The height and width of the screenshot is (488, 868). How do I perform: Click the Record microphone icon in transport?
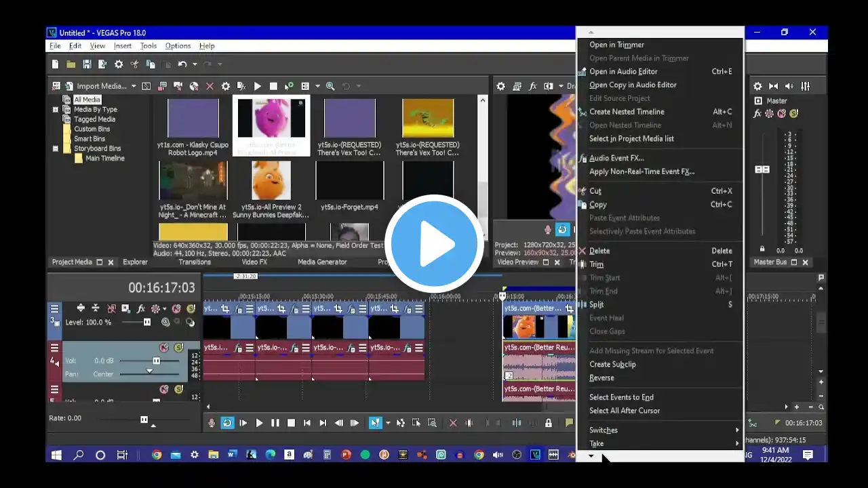[x=212, y=423]
